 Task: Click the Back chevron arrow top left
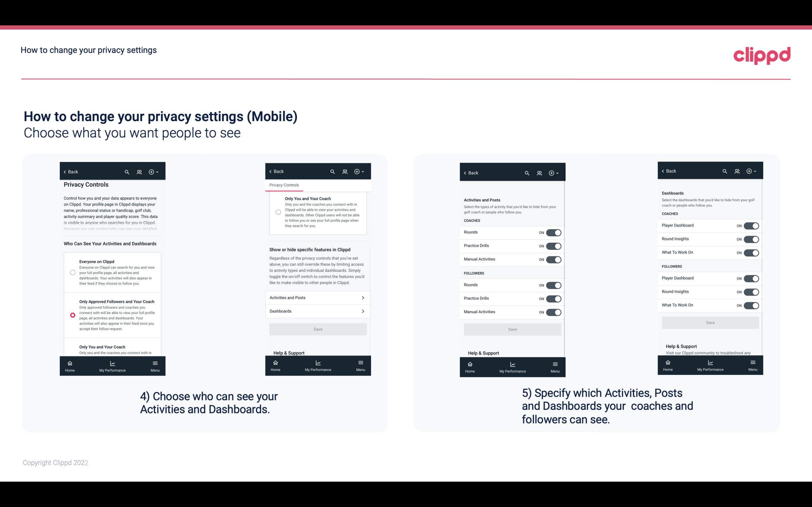point(65,171)
